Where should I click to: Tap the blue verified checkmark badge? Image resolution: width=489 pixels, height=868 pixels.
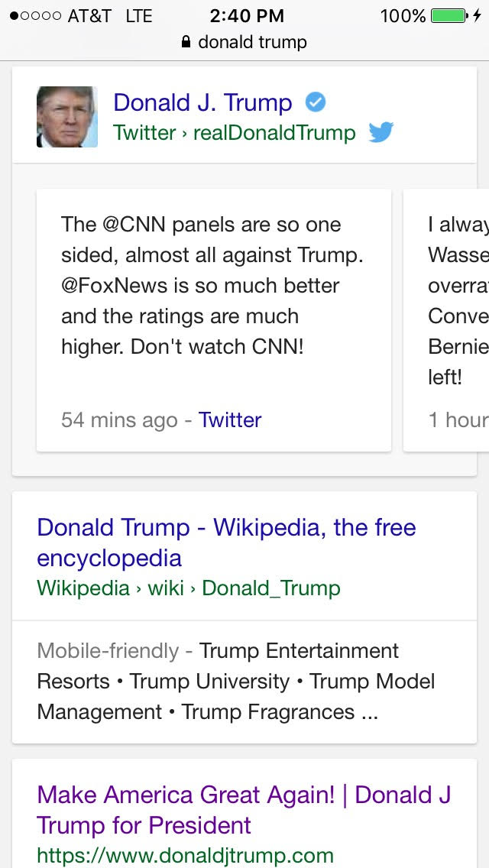315,102
